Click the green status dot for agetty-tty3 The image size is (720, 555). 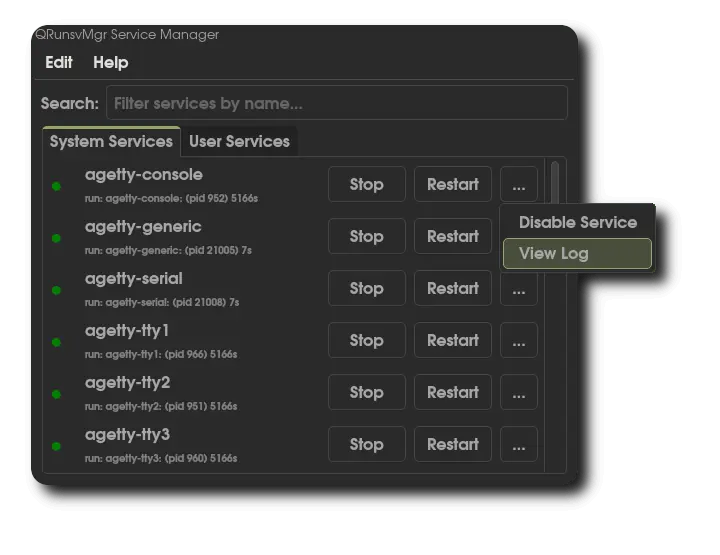tap(57, 446)
